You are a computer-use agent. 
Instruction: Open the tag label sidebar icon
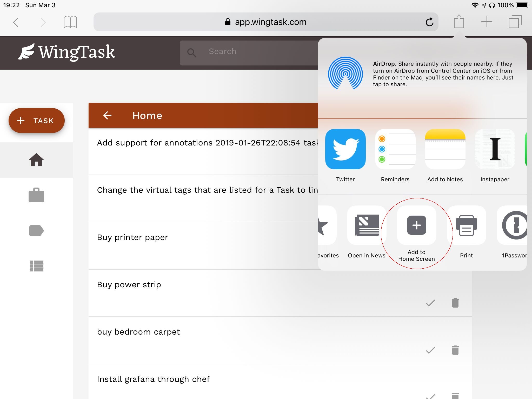[x=36, y=231]
